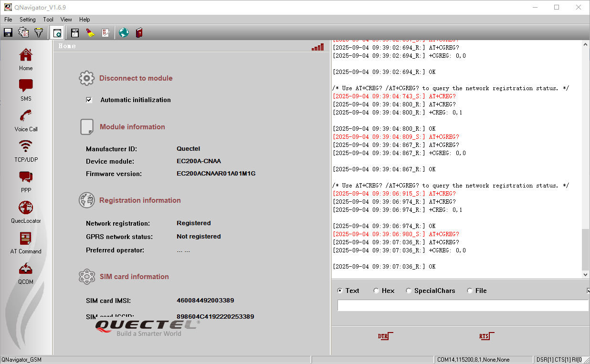Click the new window plus toolbar icon
Image resolution: width=590 pixels, height=364 pixels.
(57, 32)
